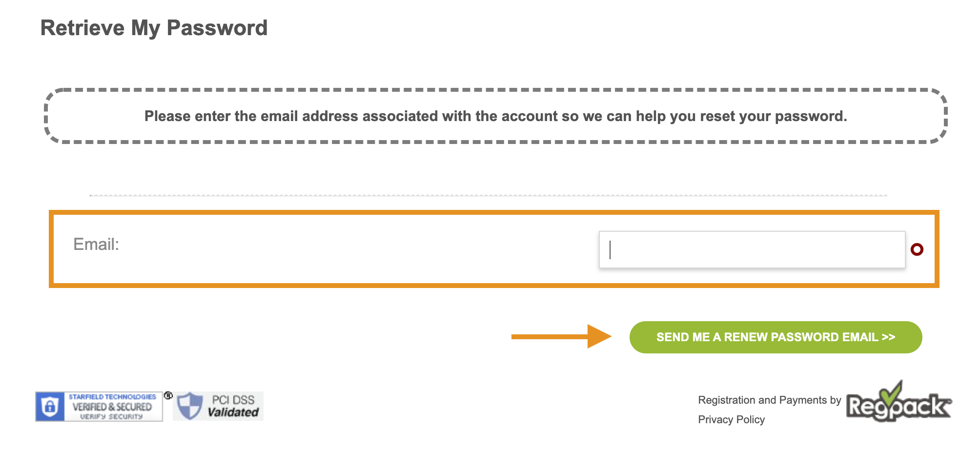Click the thin dotted separator line
This screenshot has height=452, width=980.
click(x=488, y=195)
